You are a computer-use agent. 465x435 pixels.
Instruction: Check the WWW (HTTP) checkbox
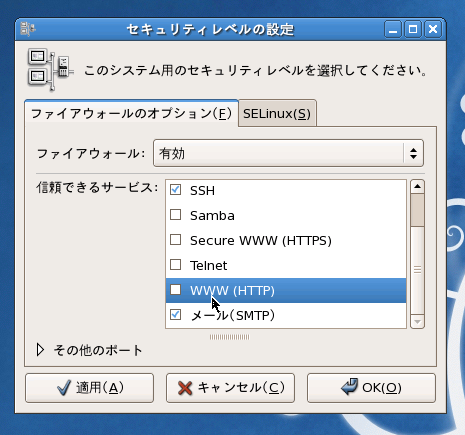[175, 290]
